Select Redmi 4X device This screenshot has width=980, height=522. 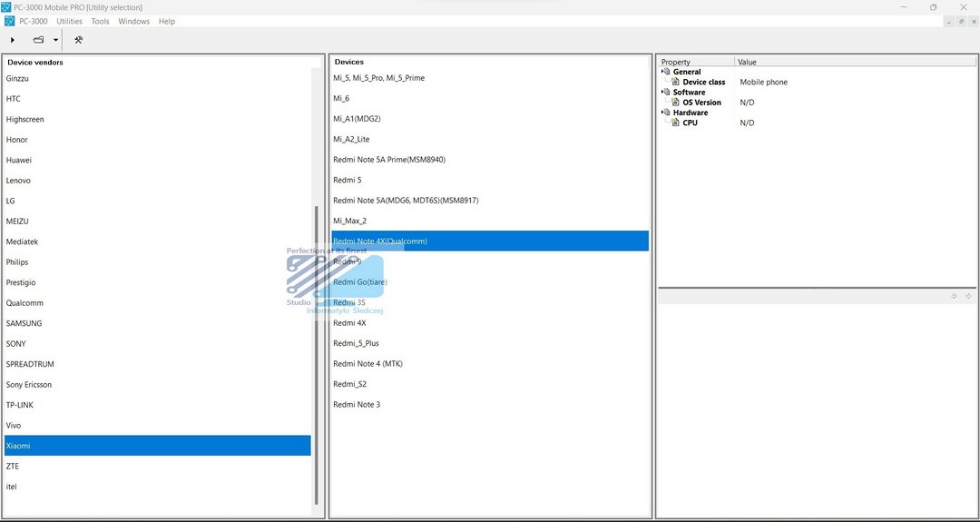(x=490, y=323)
